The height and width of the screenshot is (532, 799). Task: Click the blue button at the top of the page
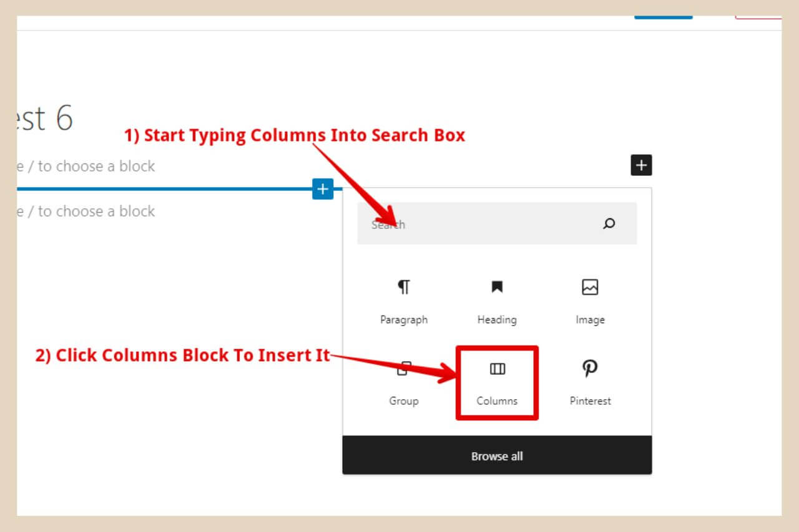[663, 17]
